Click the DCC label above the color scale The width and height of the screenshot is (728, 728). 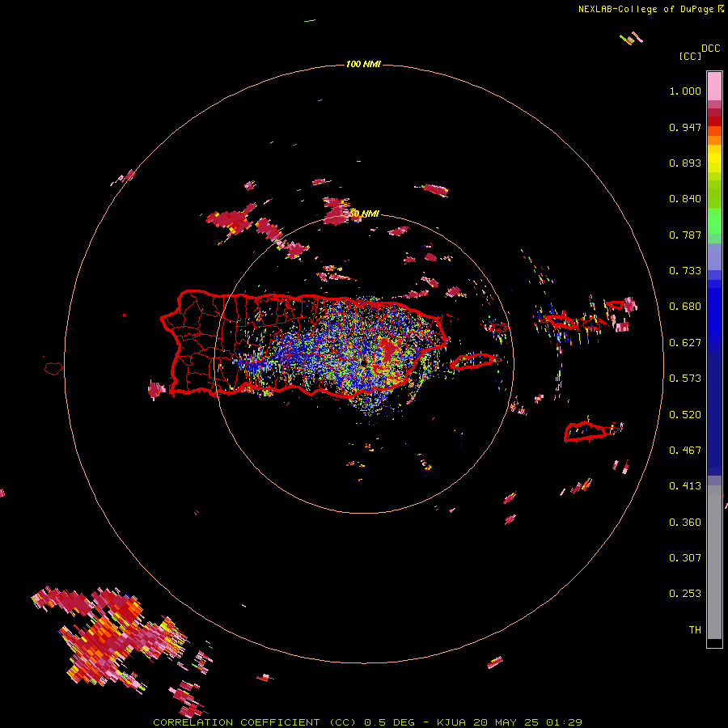pyautogui.click(x=710, y=49)
